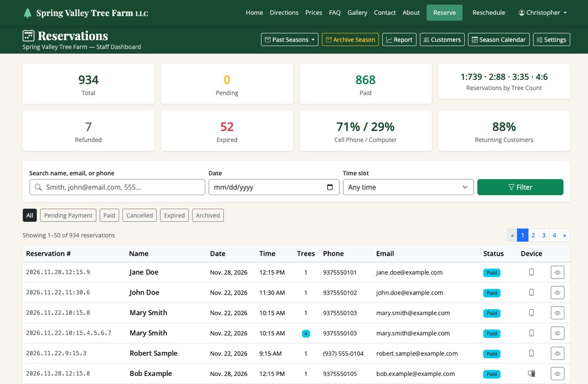Open Gallery page
588x384 pixels.
pyautogui.click(x=357, y=13)
